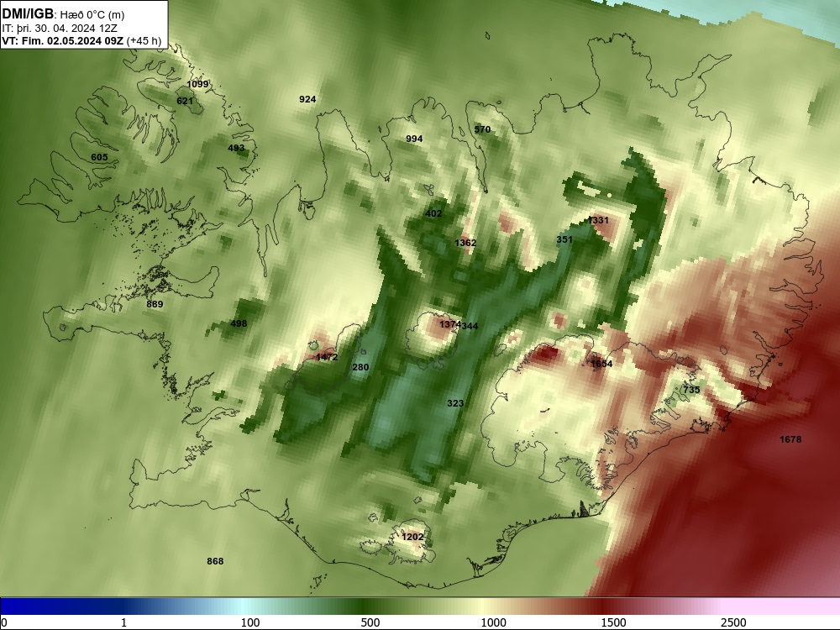The image size is (840, 630).
Task: Click the 280 map value
Action: tap(360, 367)
